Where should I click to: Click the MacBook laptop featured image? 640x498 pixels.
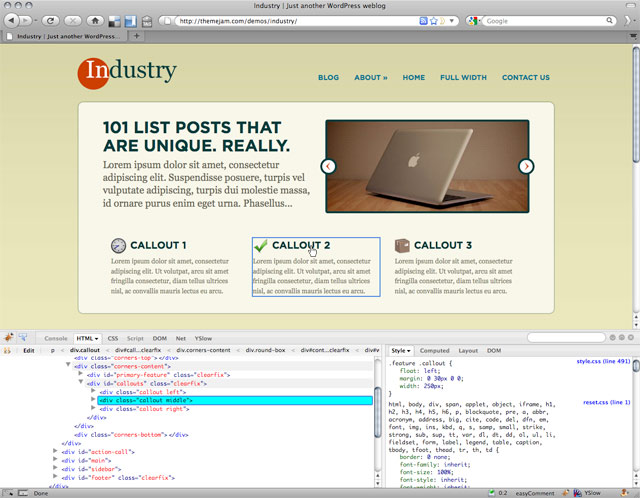(427, 166)
